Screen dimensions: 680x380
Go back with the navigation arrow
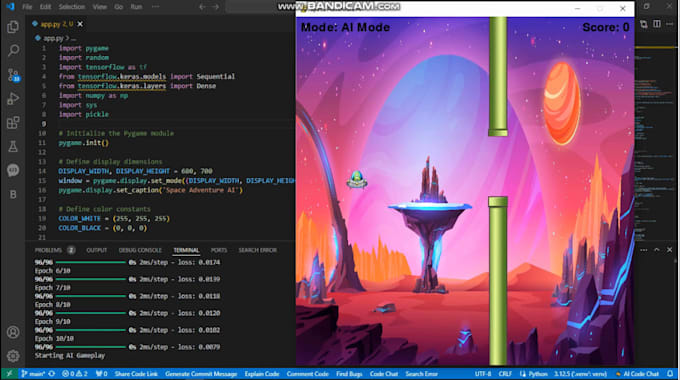coord(203,7)
